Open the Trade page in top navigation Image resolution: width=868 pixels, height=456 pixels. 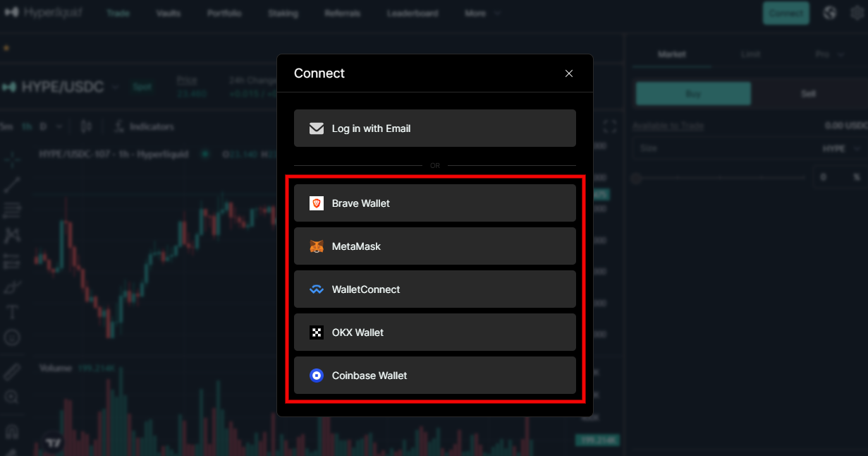(118, 13)
